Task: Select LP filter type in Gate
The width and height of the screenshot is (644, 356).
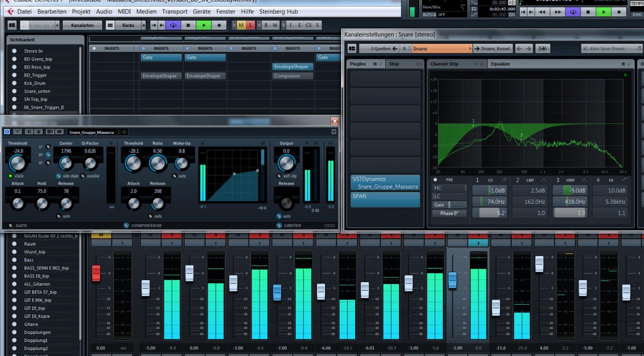Action: (48, 147)
